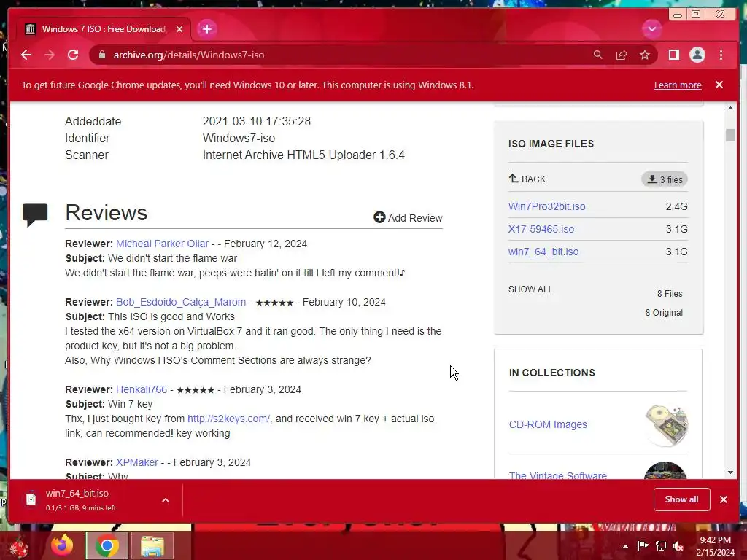
Task: Download all with 3 files button
Action: [665, 179]
